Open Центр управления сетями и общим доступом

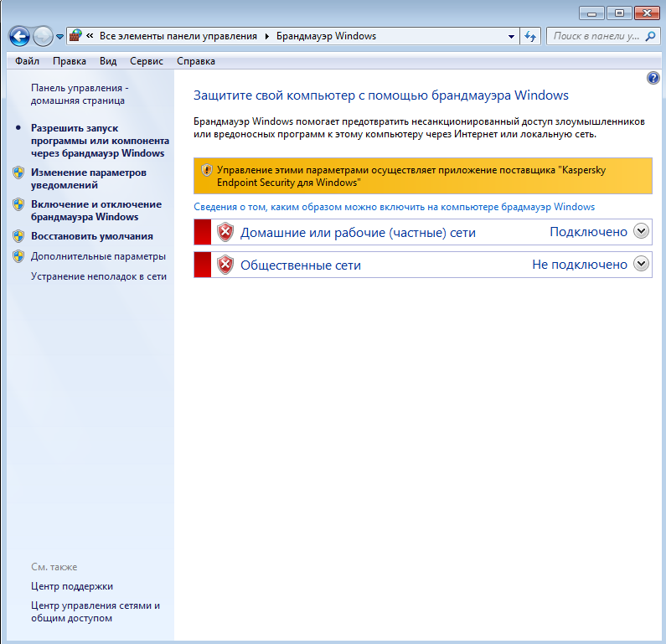click(96, 611)
